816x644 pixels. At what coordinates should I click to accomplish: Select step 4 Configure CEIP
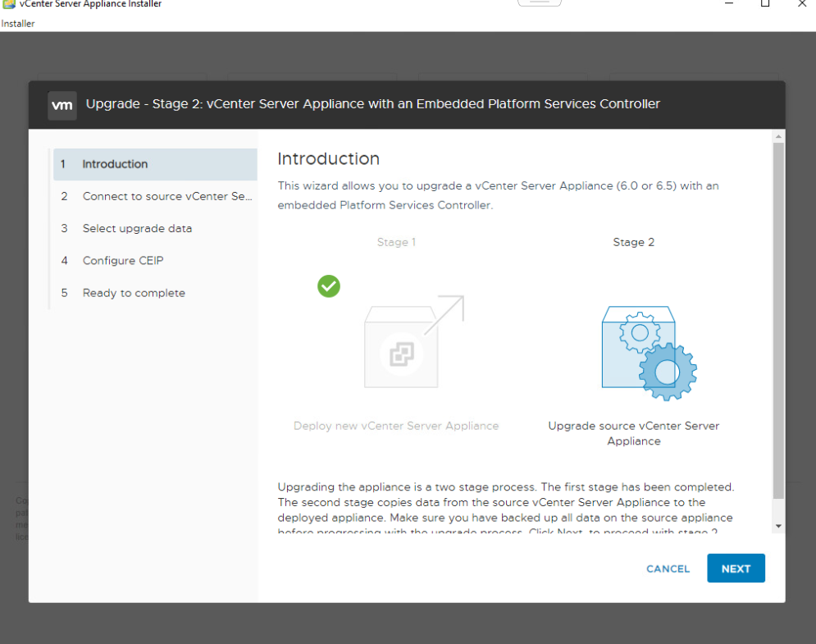point(155,260)
